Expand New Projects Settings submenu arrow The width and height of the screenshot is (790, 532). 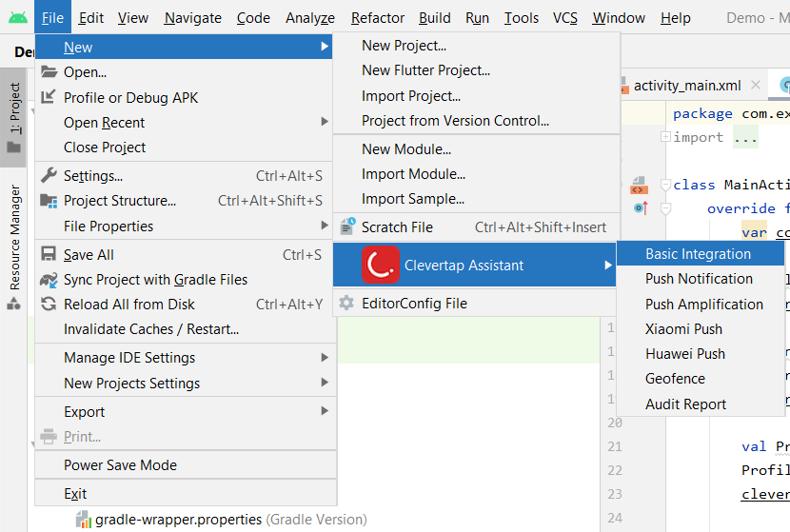pyautogui.click(x=325, y=383)
